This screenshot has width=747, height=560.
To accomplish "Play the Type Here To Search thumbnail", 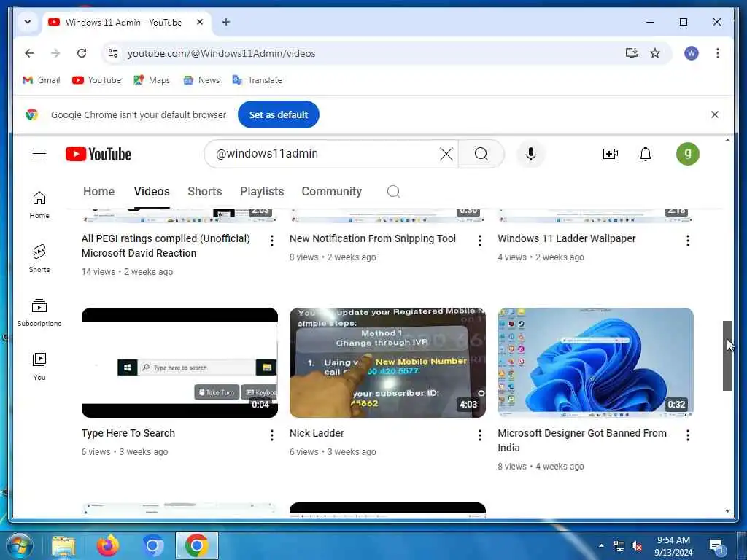I will click(x=179, y=363).
